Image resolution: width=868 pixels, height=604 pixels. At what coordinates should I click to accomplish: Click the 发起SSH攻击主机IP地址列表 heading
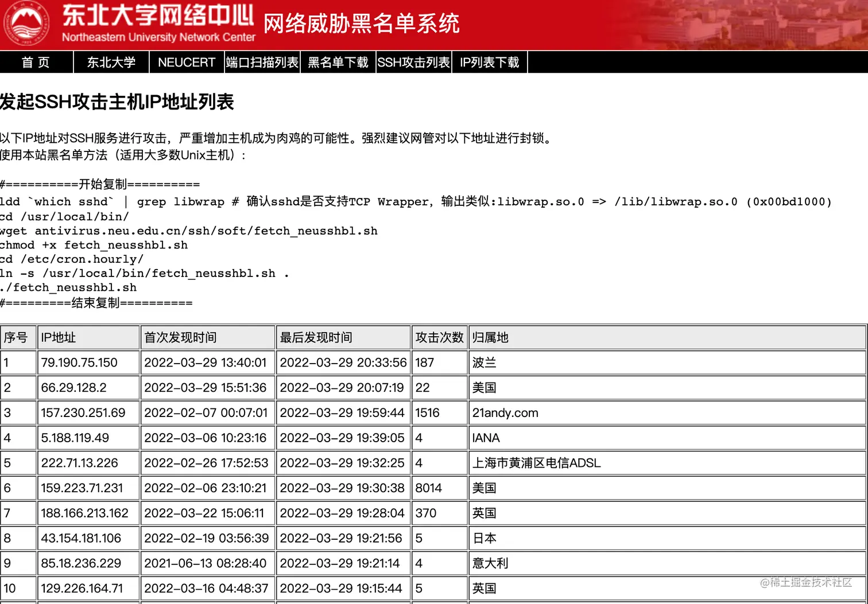(117, 102)
